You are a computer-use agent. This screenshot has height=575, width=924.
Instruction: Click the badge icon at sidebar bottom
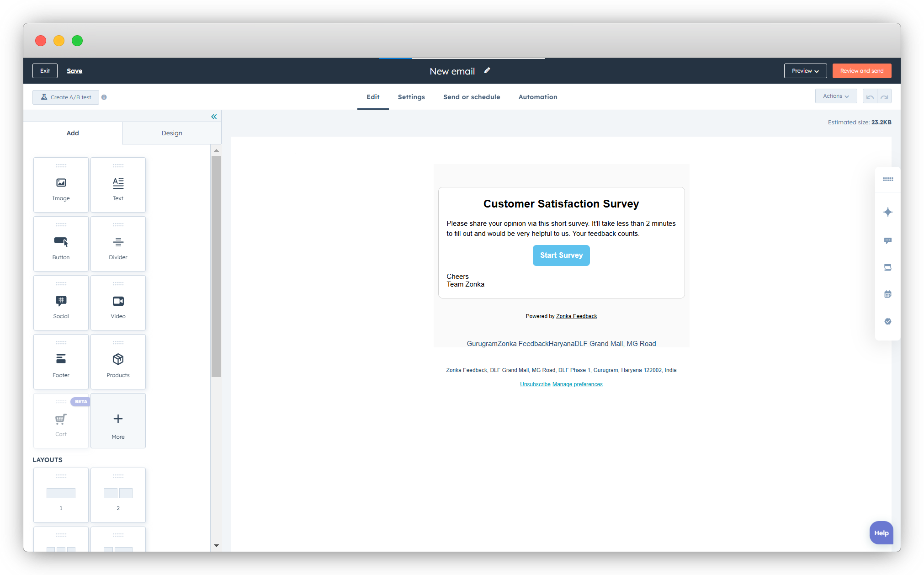click(888, 321)
